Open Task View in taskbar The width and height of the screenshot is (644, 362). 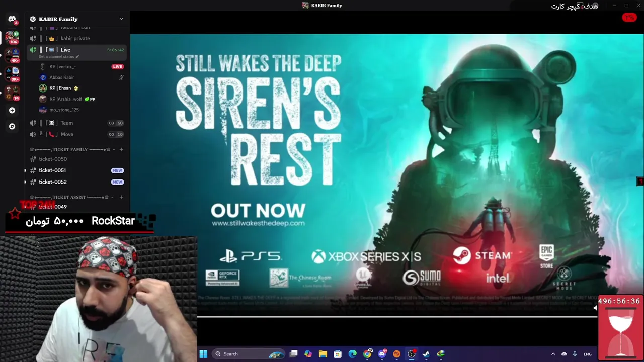click(294, 354)
